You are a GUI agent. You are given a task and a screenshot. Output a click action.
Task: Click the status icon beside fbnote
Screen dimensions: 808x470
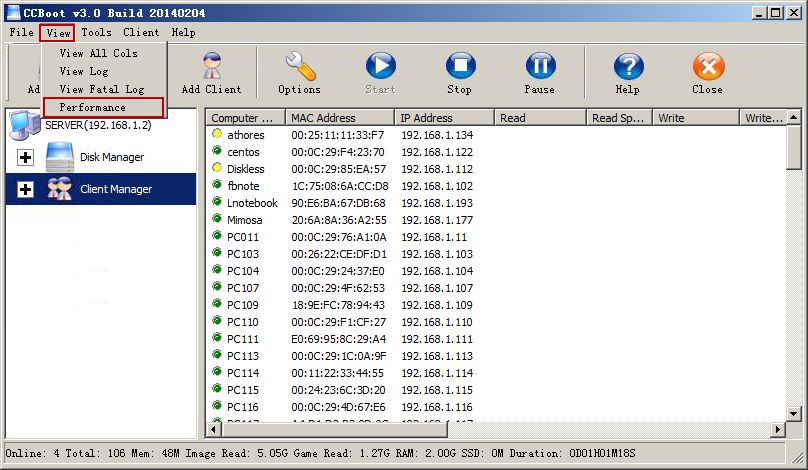click(x=217, y=185)
